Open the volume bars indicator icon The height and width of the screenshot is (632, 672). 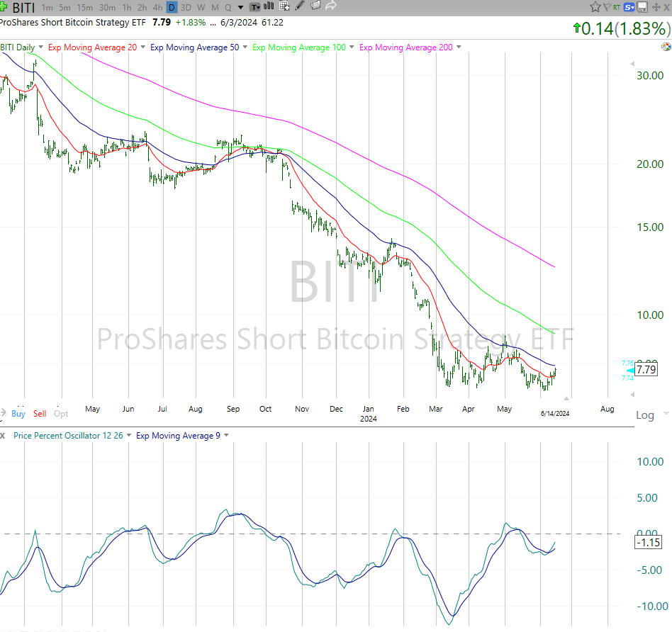point(269,6)
